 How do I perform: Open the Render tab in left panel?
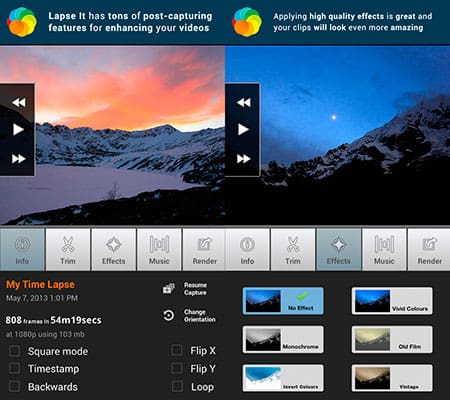204,249
